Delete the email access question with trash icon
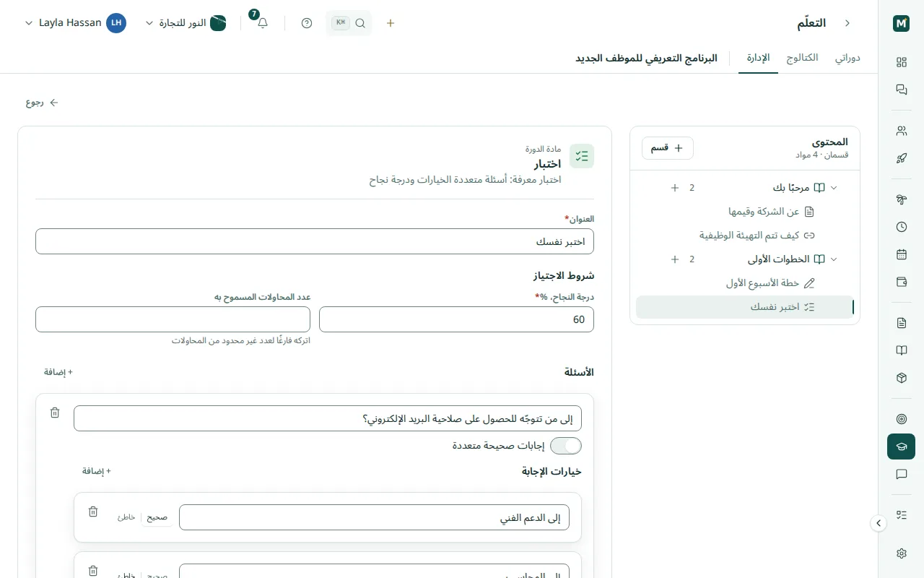 [x=55, y=413]
